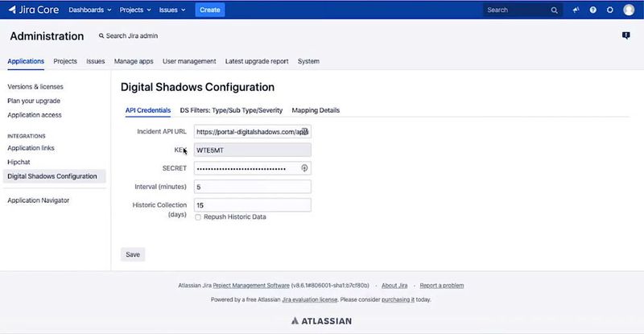
Task: Open Application Navigator in sidebar
Action: pos(38,200)
